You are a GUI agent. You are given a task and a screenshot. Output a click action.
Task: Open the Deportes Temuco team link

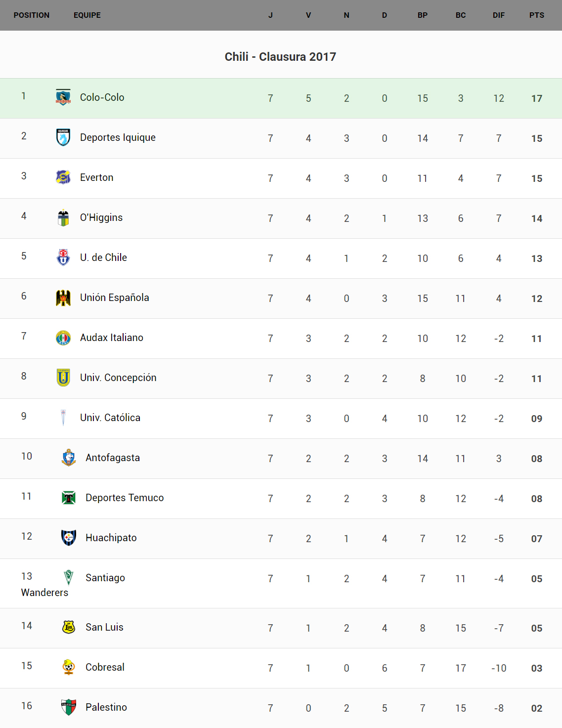(125, 498)
